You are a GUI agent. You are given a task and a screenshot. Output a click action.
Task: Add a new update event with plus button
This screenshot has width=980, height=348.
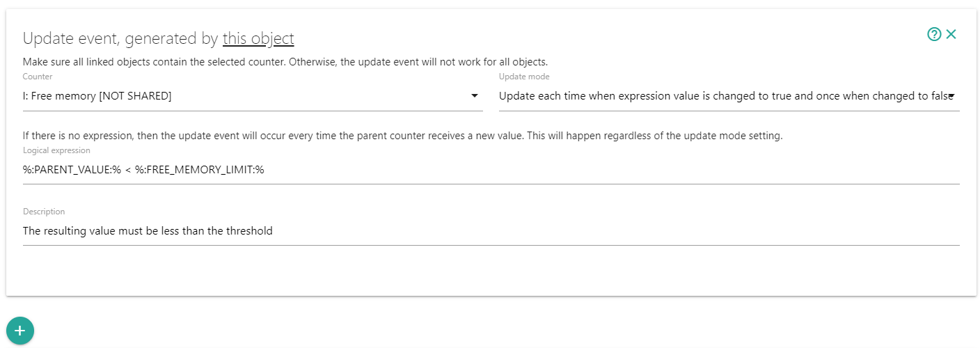[x=20, y=331]
